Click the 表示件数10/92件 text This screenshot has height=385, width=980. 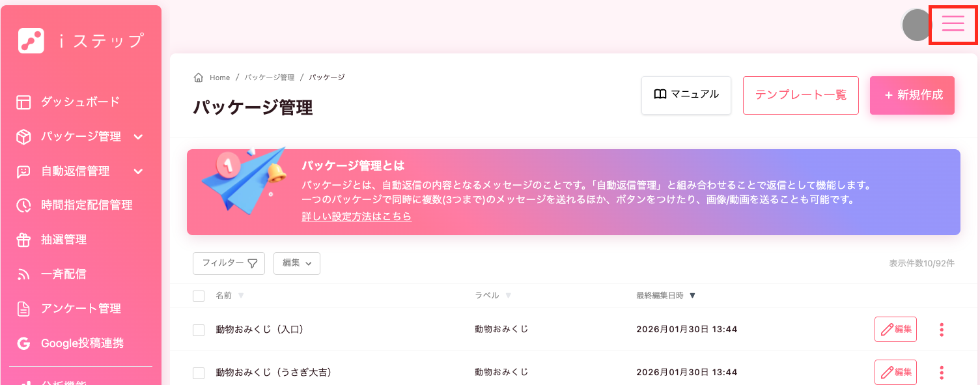[921, 263]
